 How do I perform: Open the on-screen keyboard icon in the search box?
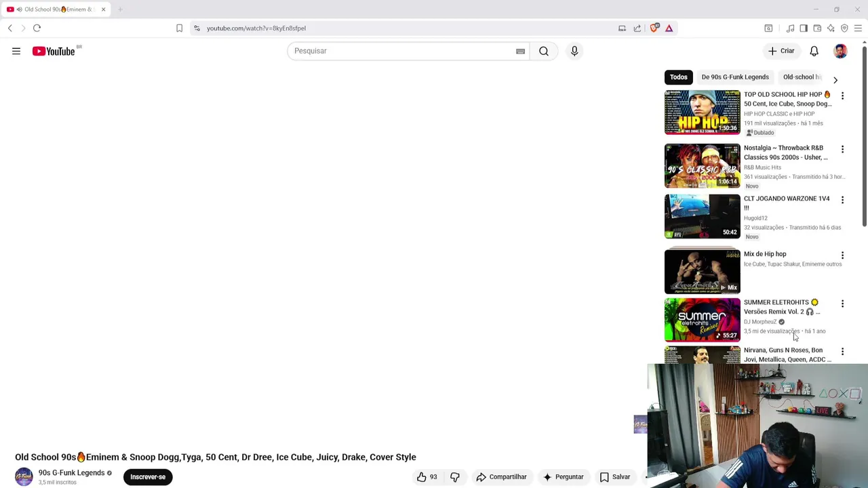click(x=520, y=51)
